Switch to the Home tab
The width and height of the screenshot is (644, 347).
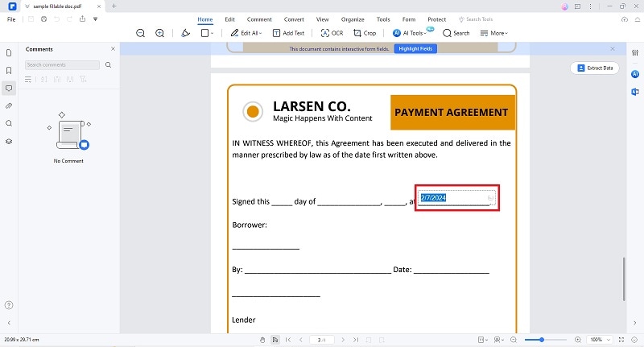tap(205, 19)
